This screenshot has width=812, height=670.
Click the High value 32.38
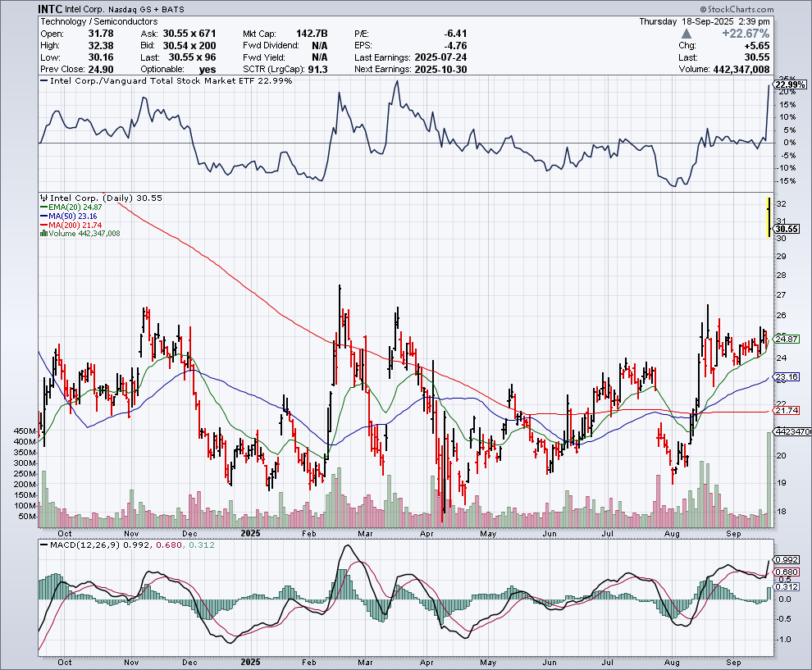point(101,46)
